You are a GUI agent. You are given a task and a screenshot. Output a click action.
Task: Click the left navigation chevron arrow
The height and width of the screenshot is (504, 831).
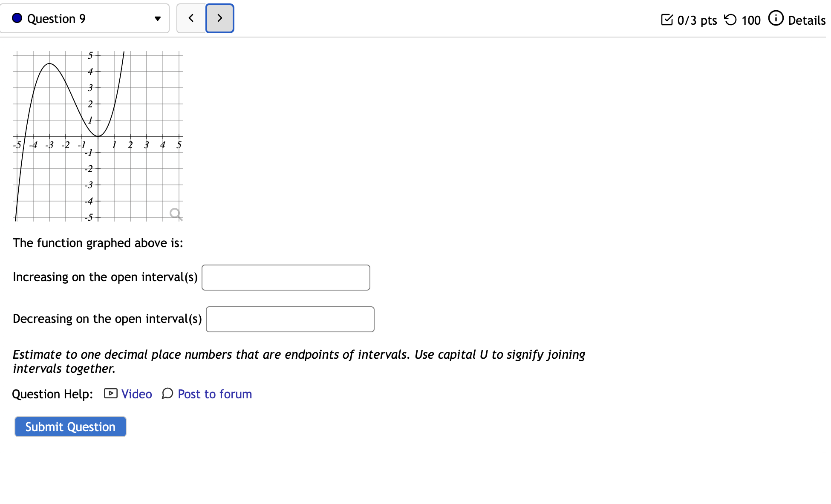tap(191, 18)
